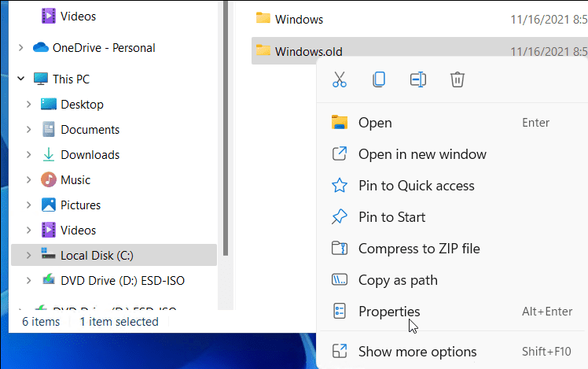Choose Compress to ZIP file
This screenshot has height=369, width=588.
(x=418, y=249)
